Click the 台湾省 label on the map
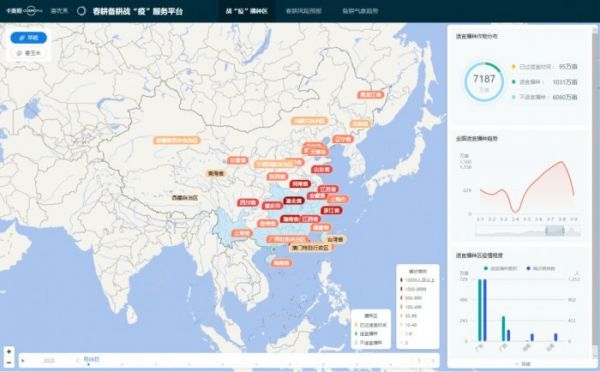Image resolution: width=600 pixels, height=372 pixels. (336, 240)
